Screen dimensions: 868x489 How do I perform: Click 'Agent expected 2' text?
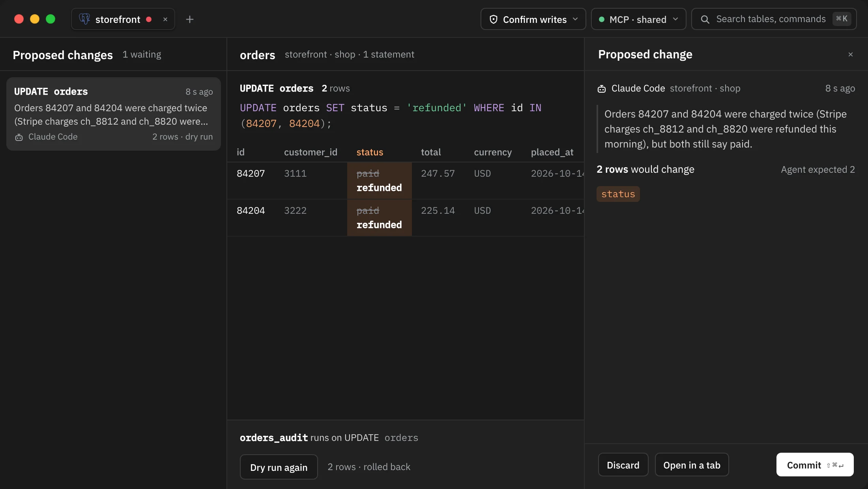(818, 170)
